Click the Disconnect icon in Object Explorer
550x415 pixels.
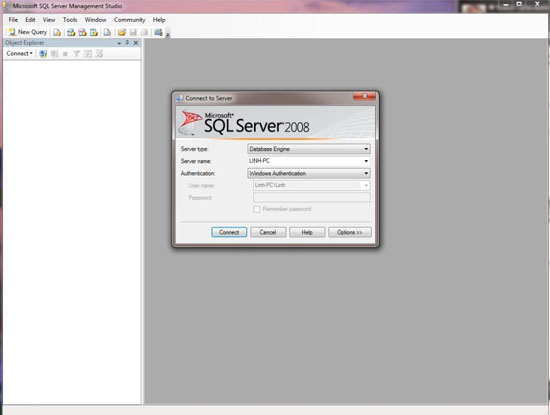(x=54, y=54)
